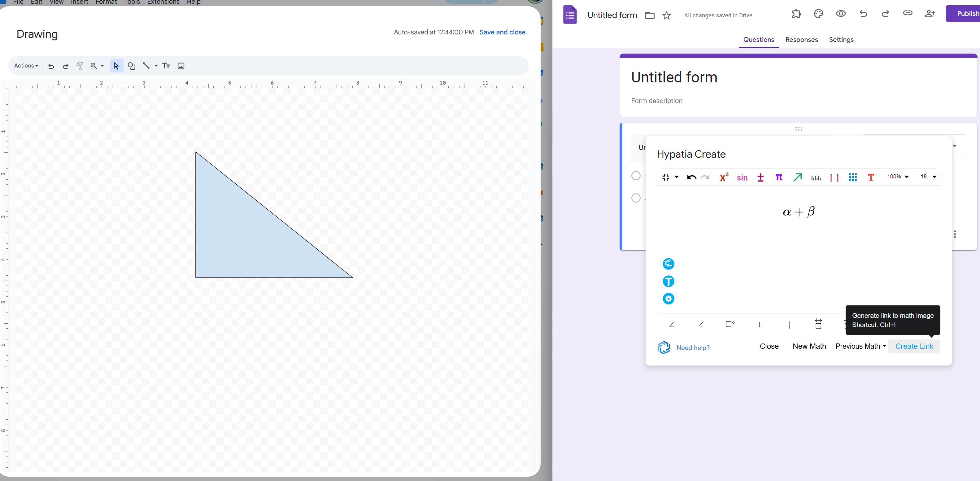Viewport: 980px width, 481px height.
Task: Select the parallel symbol in geometry palette
Action: [788, 325]
